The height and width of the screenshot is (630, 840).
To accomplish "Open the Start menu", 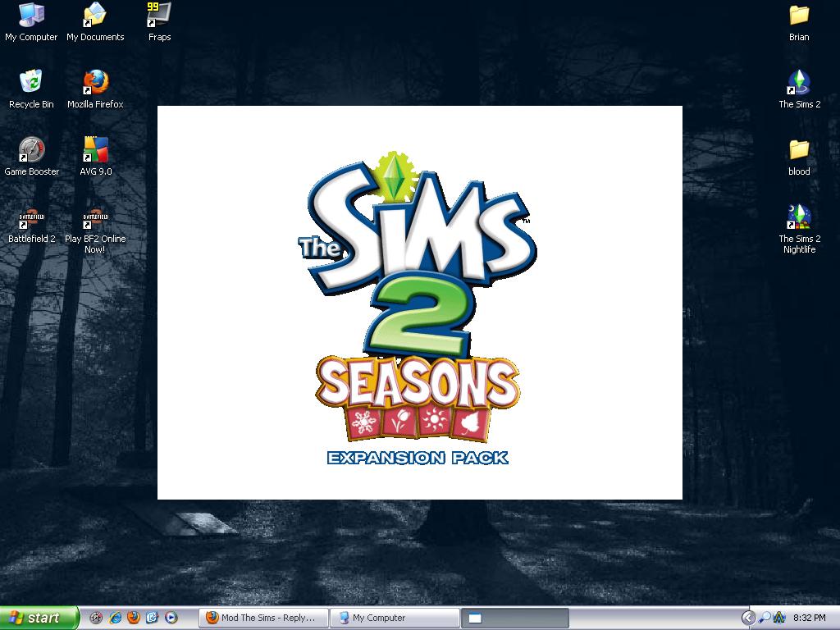I will [37, 618].
